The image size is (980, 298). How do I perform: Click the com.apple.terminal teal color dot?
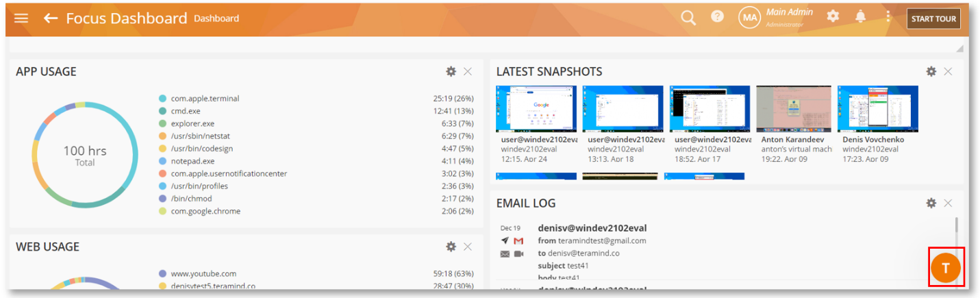click(162, 99)
